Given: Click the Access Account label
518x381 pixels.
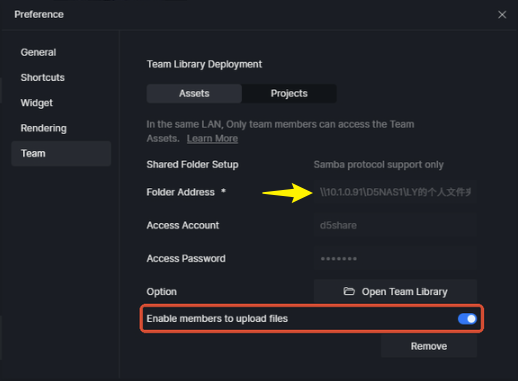Looking at the screenshot, I should [x=183, y=225].
